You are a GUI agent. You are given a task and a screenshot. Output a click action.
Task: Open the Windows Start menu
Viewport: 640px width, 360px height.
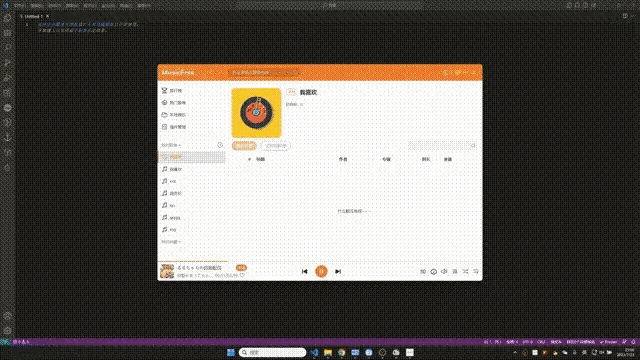pyautogui.click(x=231, y=352)
